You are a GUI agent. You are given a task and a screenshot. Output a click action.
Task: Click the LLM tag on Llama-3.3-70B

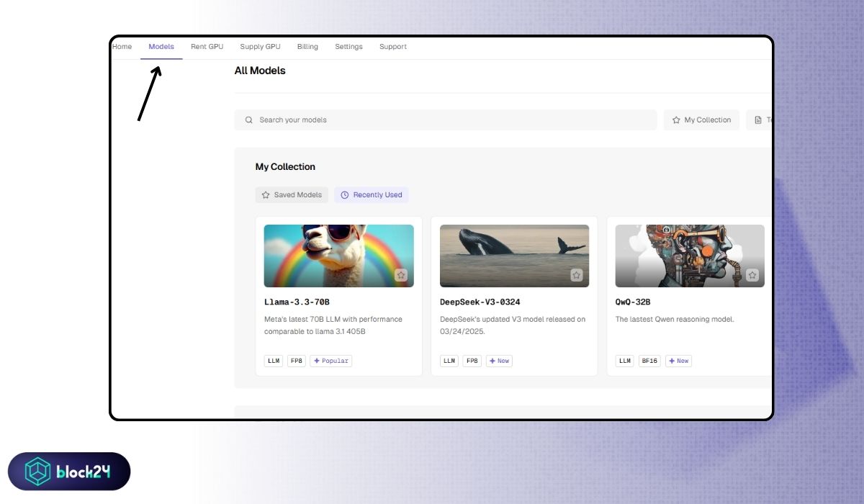click(x=274, y=361)
